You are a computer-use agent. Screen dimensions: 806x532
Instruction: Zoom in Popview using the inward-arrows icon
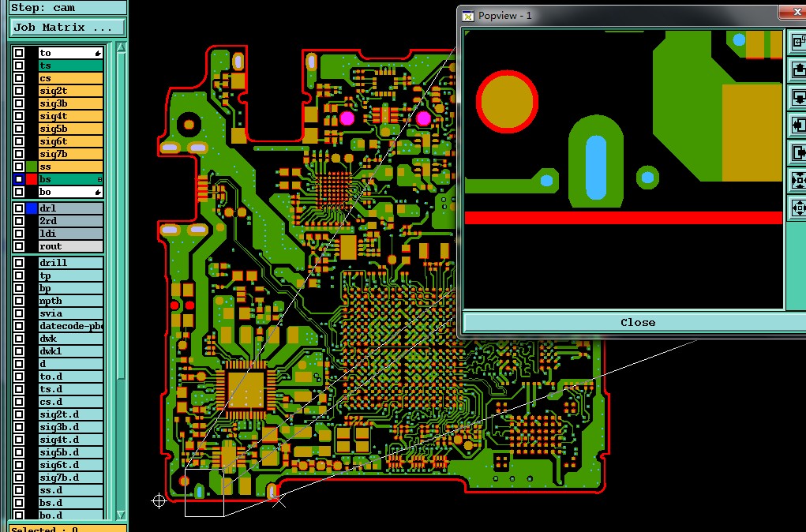coord(798,181)
